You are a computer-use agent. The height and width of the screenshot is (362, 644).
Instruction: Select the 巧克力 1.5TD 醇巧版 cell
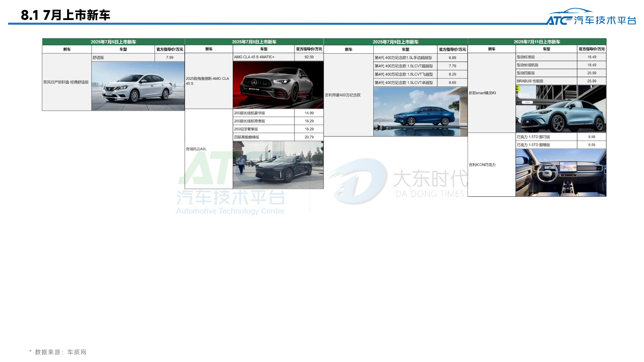[x=546, y=137]
